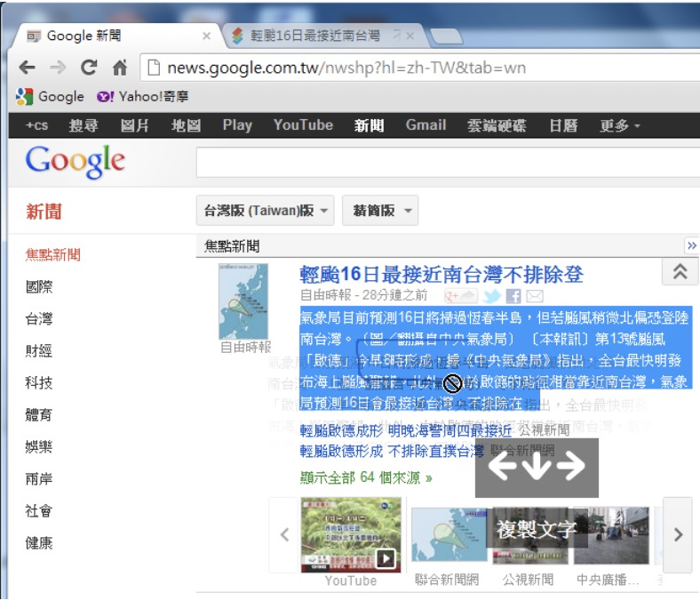Close the 輕颱16日最接近南台灣 tab
Viewport: 700px width, 601px height.
tap(410, 36)
